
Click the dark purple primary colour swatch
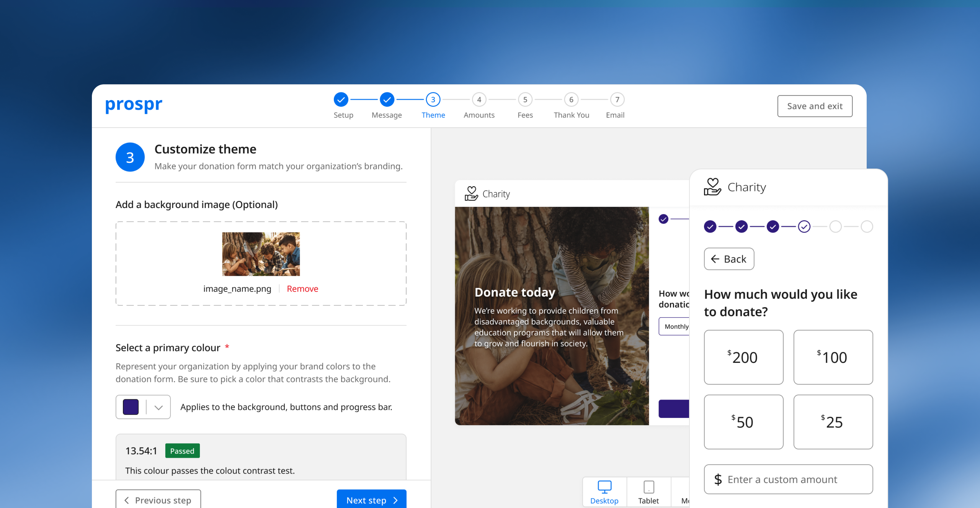tap(131, 407)
